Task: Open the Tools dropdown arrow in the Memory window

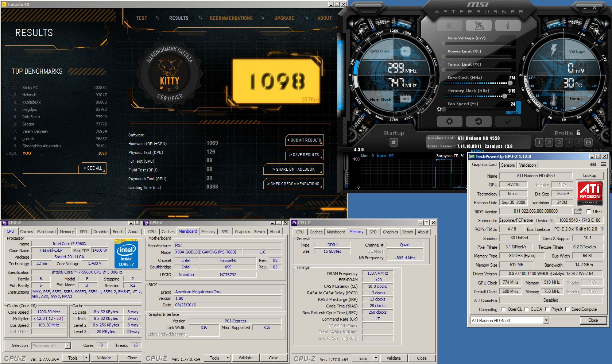Action: [x=376, y=358]
